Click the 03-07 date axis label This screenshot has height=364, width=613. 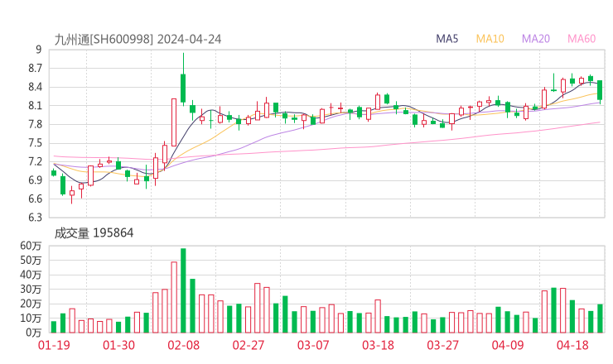[x=313, y=345]
